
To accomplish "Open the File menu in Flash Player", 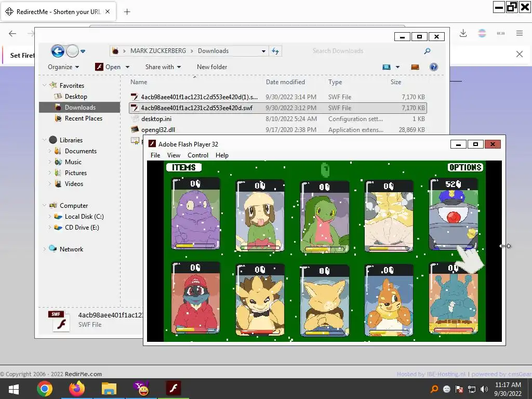I will 155,155.
